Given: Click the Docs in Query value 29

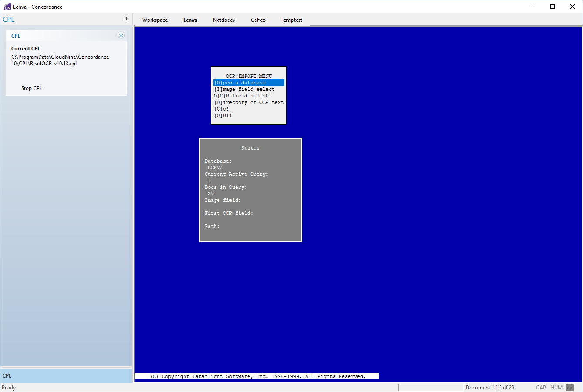Looking at the screenshot, I should 211,194.
